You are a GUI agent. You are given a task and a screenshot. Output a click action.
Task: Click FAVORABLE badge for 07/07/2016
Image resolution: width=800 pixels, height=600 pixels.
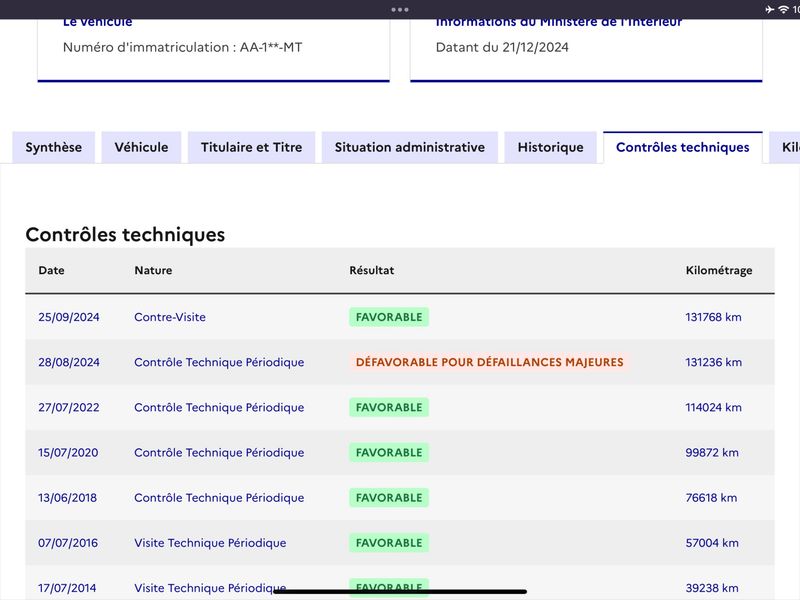click(x=389, y=543)
